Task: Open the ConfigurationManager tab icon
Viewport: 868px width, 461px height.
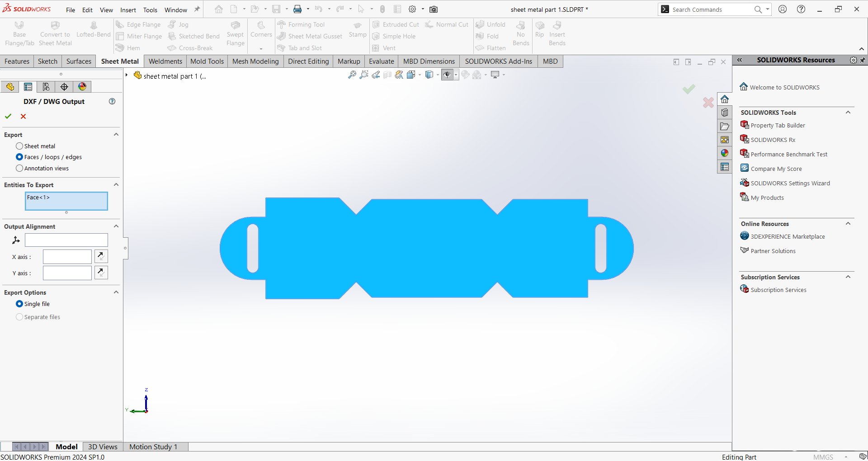Action: pos(46,87)
